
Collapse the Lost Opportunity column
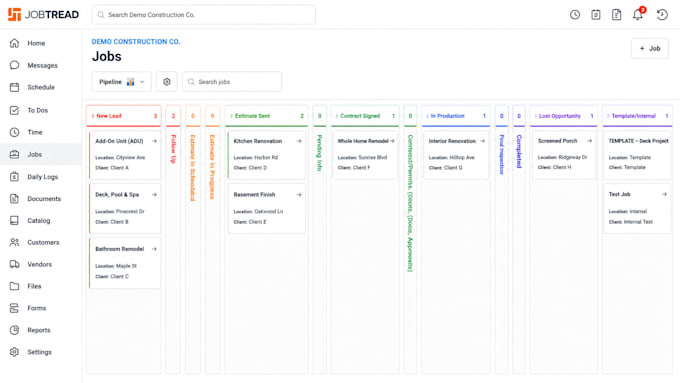tap(535, 116)
